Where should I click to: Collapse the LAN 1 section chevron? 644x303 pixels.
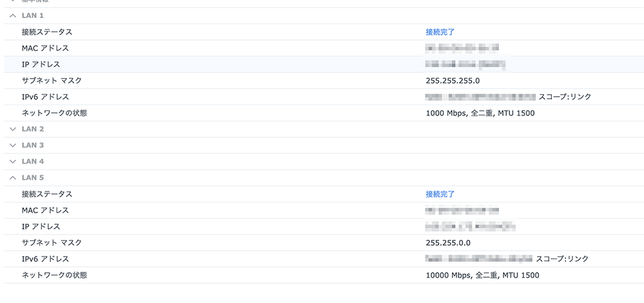[x=13, y=15]
